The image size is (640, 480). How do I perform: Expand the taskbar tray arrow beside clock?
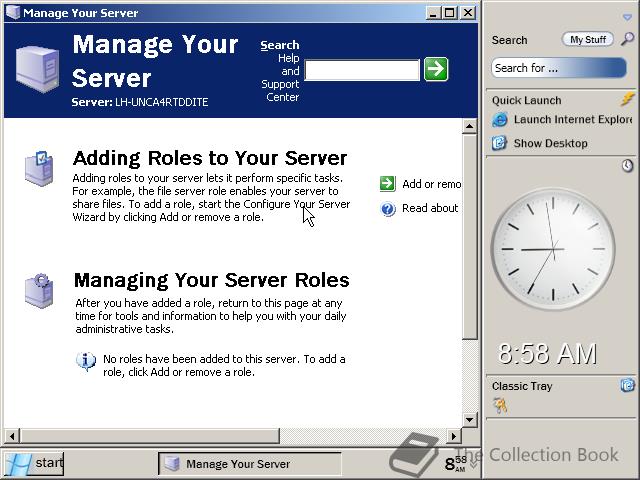coord(473,464)
